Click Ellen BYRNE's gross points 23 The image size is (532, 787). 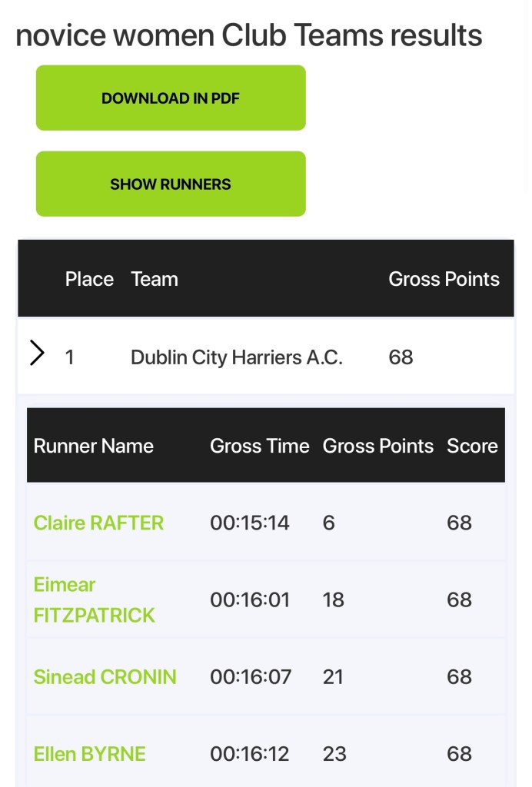[x=334, y=753]
